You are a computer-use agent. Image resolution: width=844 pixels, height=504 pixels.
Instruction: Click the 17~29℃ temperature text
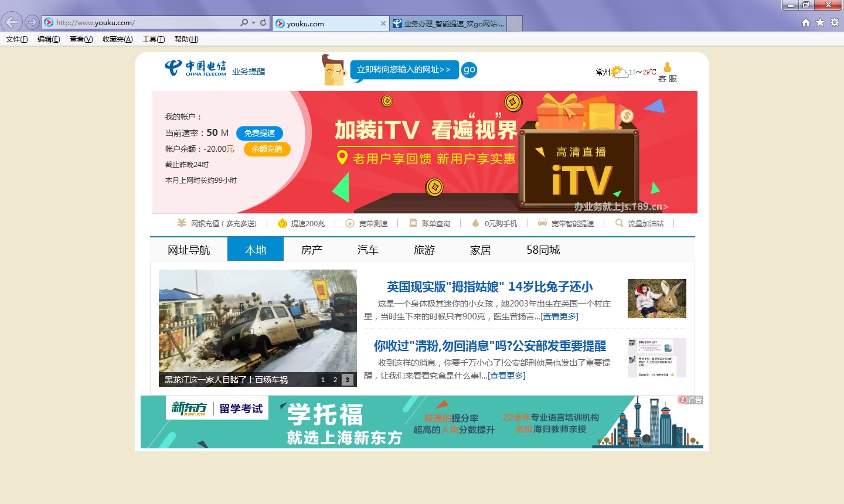click(x=643, y=72)
